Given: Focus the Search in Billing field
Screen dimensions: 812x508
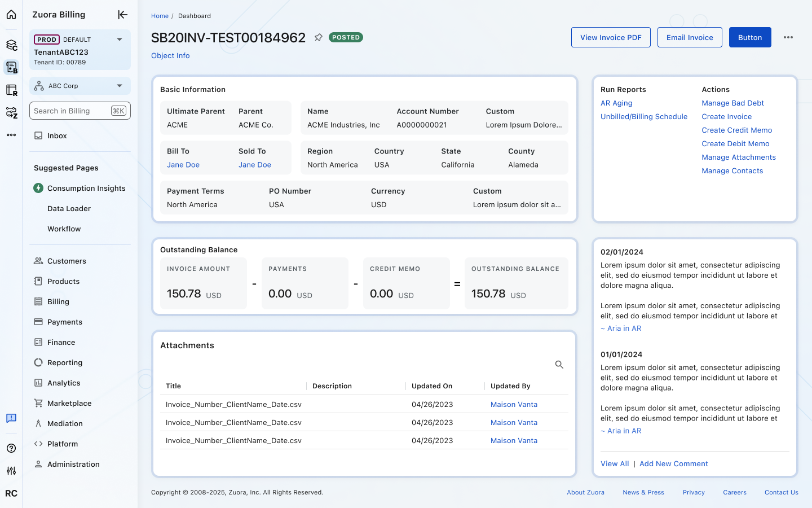Looking at the screenshot, I should (x=70, y=111).
